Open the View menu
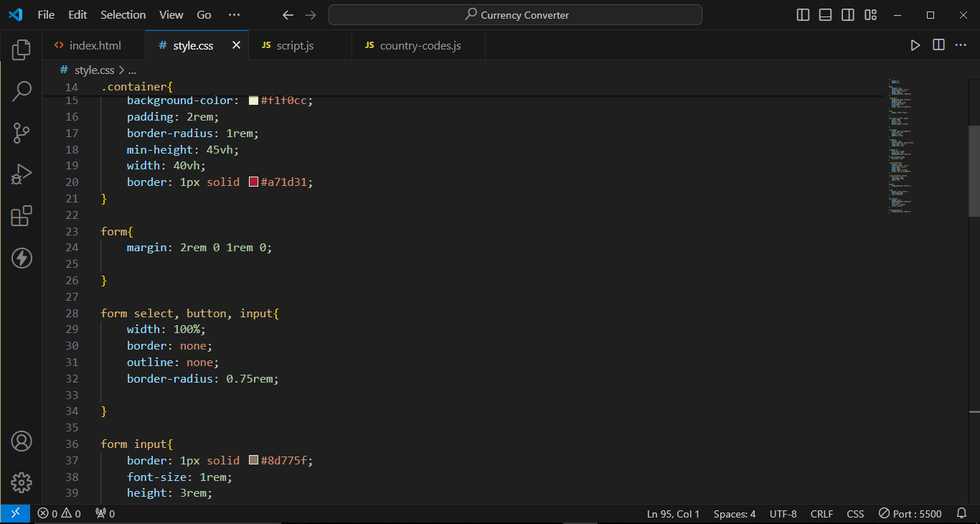 pyautogui.click(x=171, y=14)
